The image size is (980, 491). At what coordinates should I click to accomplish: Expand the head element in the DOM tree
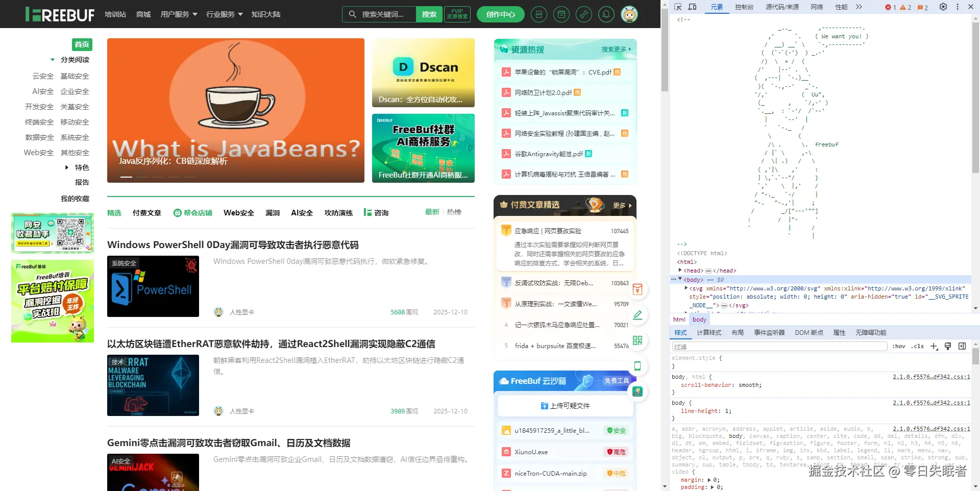tap(681, 271)
